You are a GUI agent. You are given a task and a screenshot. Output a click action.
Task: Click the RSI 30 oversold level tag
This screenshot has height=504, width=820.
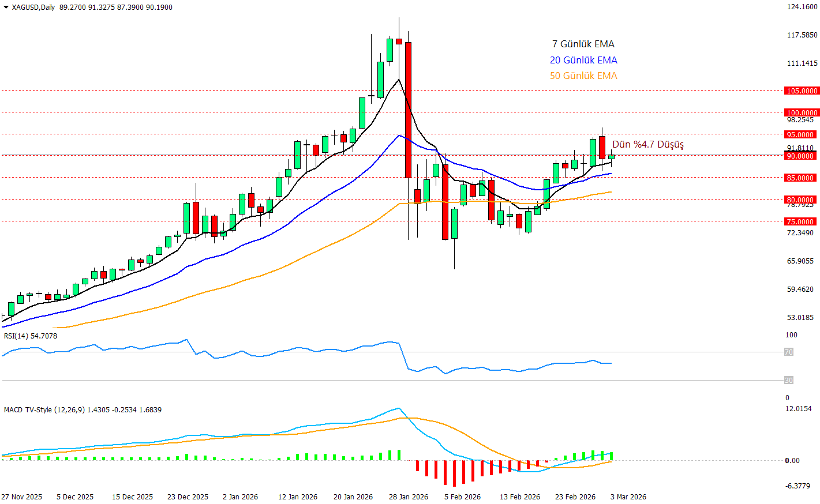coord(789,381)
